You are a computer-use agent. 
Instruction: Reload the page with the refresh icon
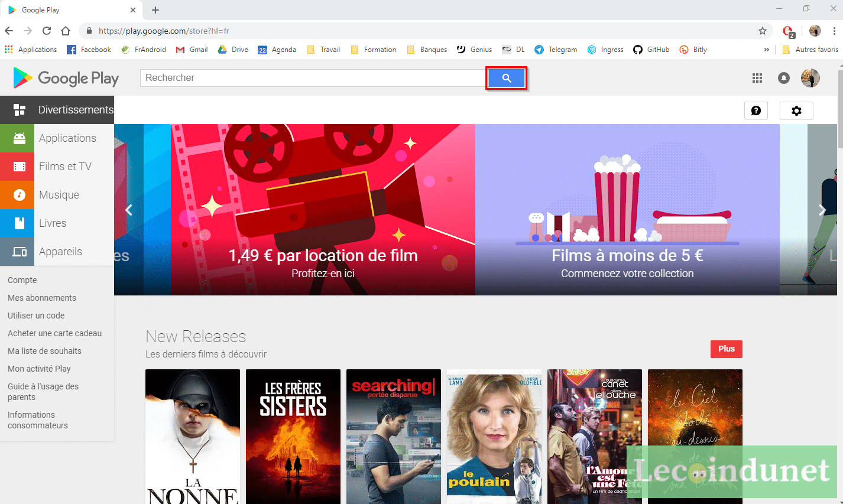click(47, 31)
